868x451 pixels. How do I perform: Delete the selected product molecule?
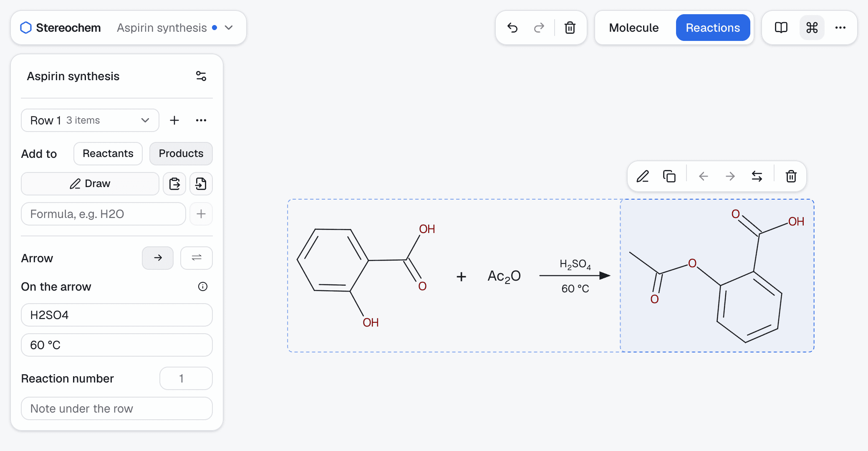pyautogui.click(x=791, y=176)
